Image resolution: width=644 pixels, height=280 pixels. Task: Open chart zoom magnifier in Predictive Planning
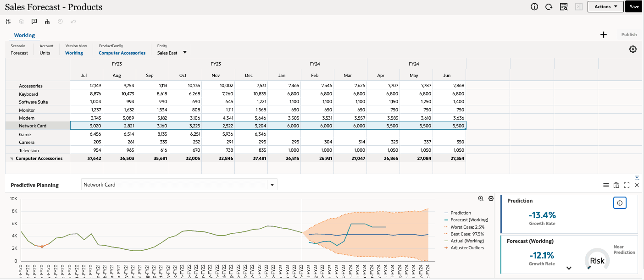point(480,198)
